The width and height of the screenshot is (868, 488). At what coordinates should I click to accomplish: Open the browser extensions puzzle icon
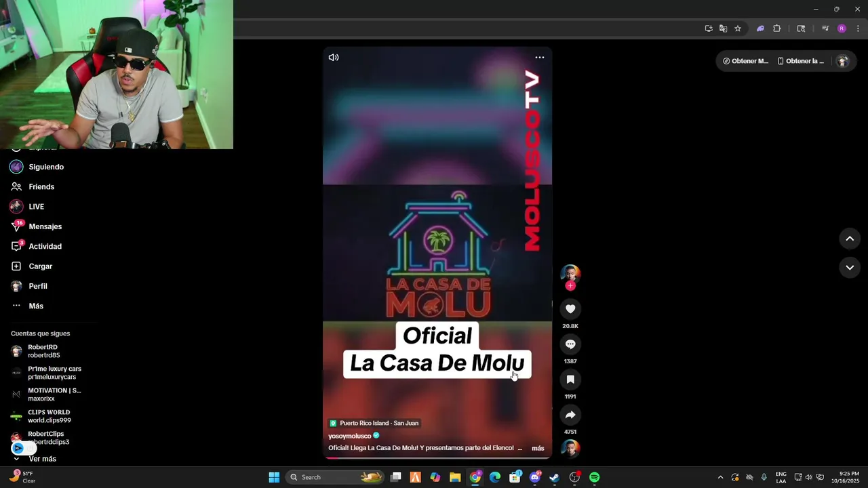pyautogui.click(x=777, y=28)
